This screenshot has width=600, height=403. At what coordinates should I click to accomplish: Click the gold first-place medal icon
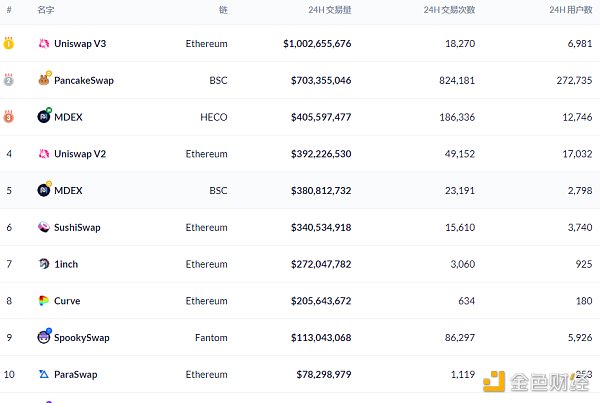[9, 43]
